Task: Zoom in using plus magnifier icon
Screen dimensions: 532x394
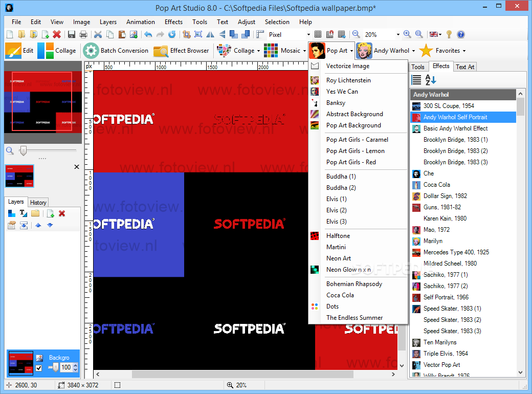Action: (407, 34)
